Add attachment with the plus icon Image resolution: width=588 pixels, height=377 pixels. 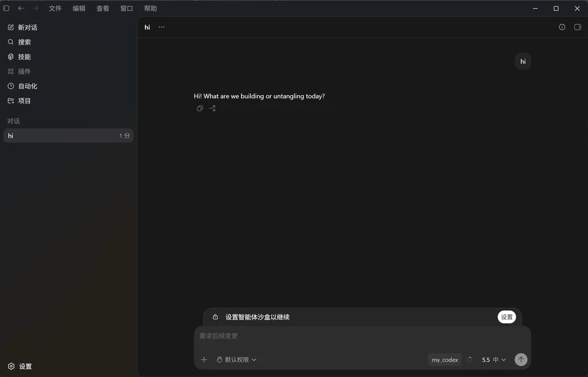[x=203, y=360]
